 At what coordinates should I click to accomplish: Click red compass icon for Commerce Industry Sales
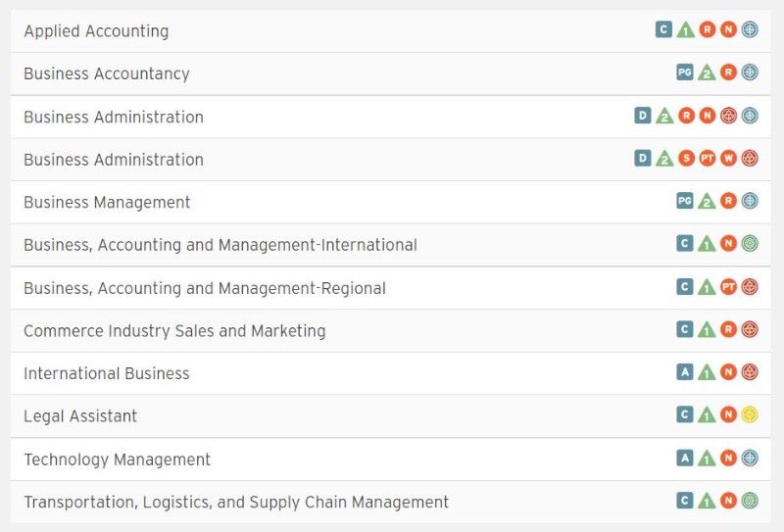click(x=750, y=329)
